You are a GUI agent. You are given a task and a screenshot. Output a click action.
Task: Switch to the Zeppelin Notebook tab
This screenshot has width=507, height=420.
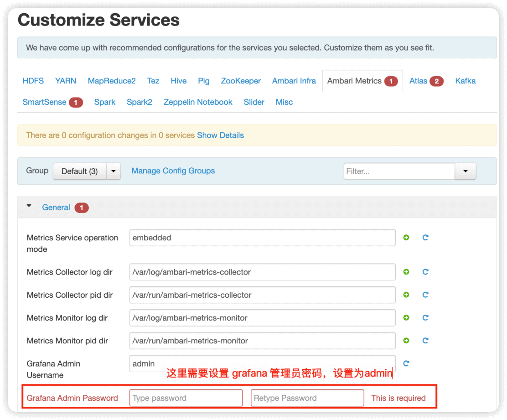click(198, 102)
